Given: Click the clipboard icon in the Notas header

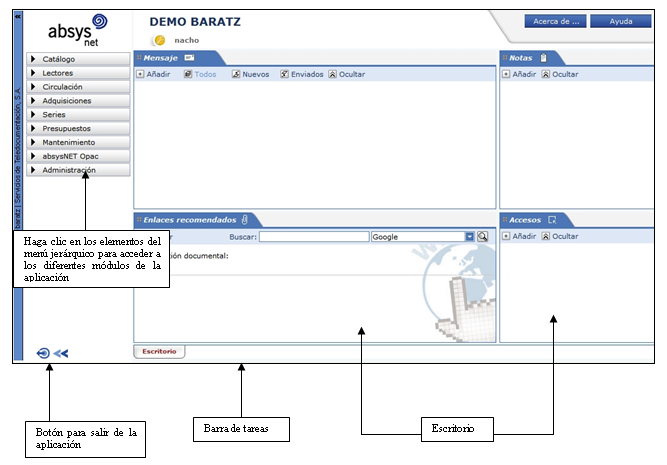Looking at the screenshot, I should [544, 57].
